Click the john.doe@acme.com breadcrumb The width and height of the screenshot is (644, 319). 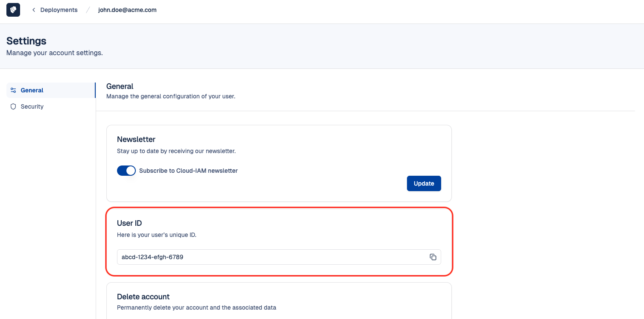point(127,10)
